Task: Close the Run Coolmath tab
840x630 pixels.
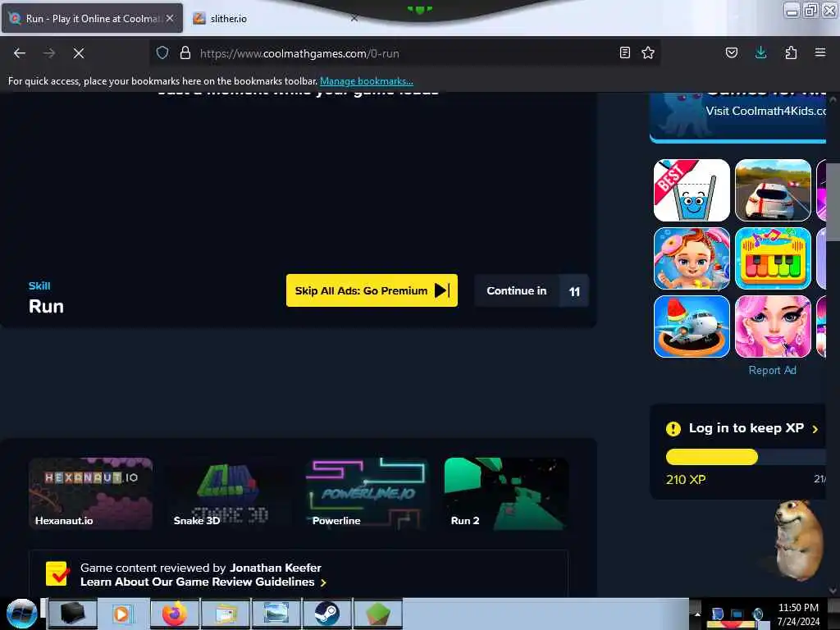Action: point(170,18)
